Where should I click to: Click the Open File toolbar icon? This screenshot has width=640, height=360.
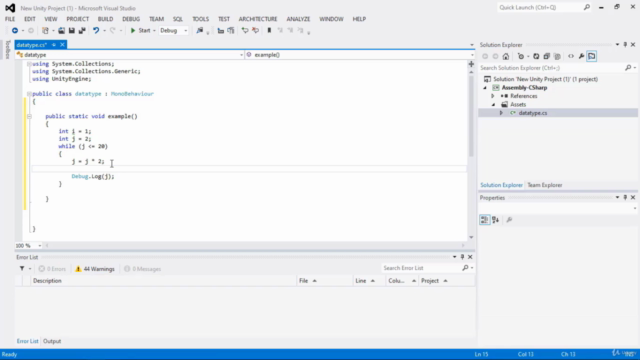61,31
